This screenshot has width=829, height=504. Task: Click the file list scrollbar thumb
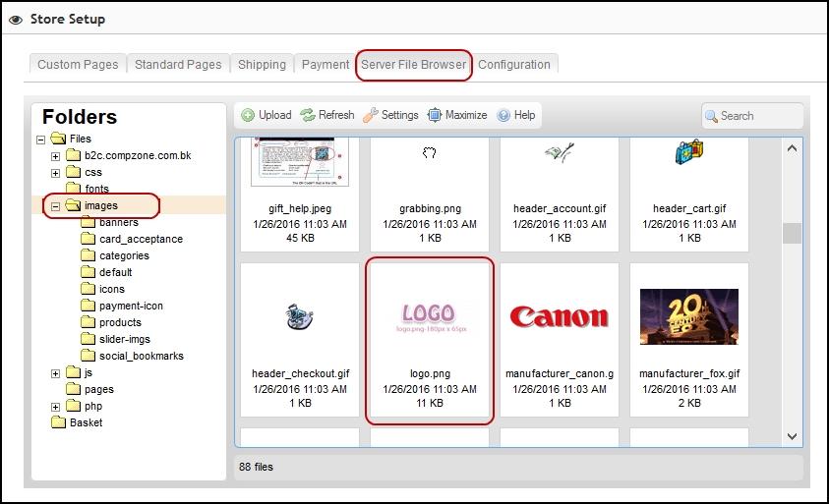pos(792,233)
